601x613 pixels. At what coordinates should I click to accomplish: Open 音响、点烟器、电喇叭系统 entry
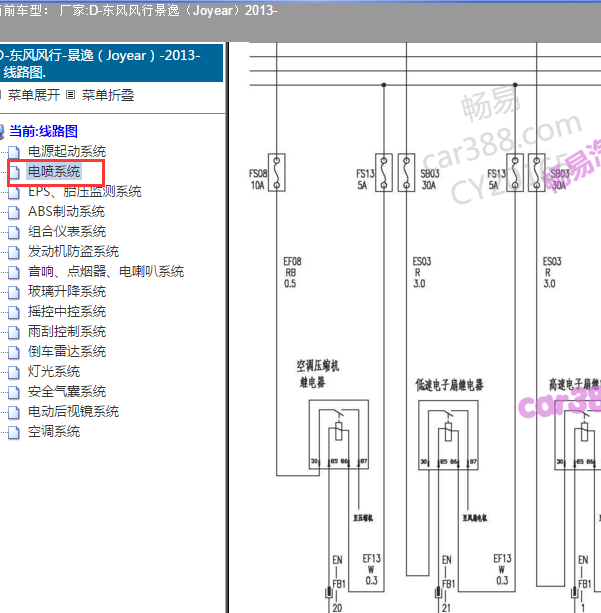[106, 271]
